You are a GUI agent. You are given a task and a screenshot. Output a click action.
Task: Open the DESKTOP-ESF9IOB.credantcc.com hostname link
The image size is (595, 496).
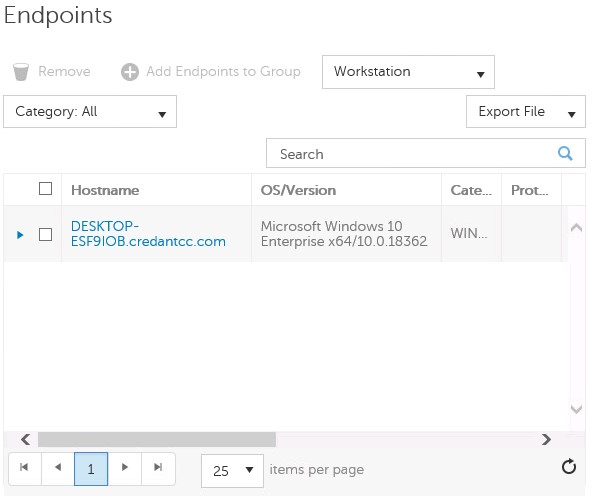tap(148, 234)
